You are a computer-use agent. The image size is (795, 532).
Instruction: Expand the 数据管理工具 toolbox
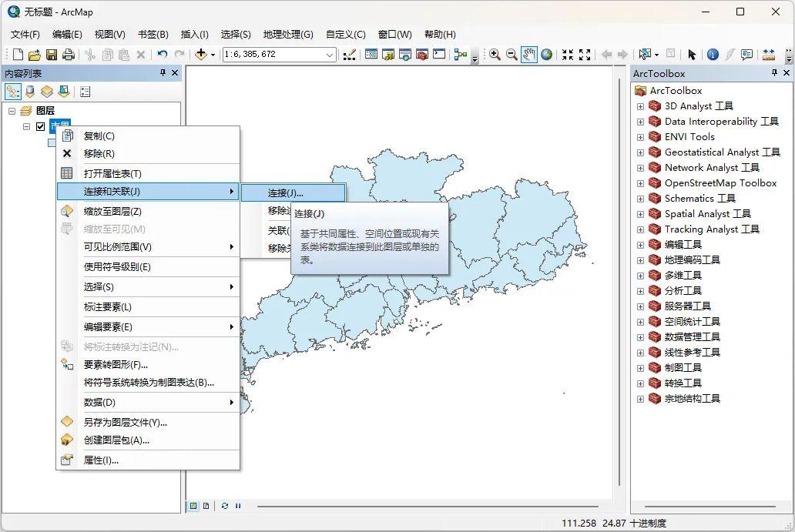tap(640, 337)
